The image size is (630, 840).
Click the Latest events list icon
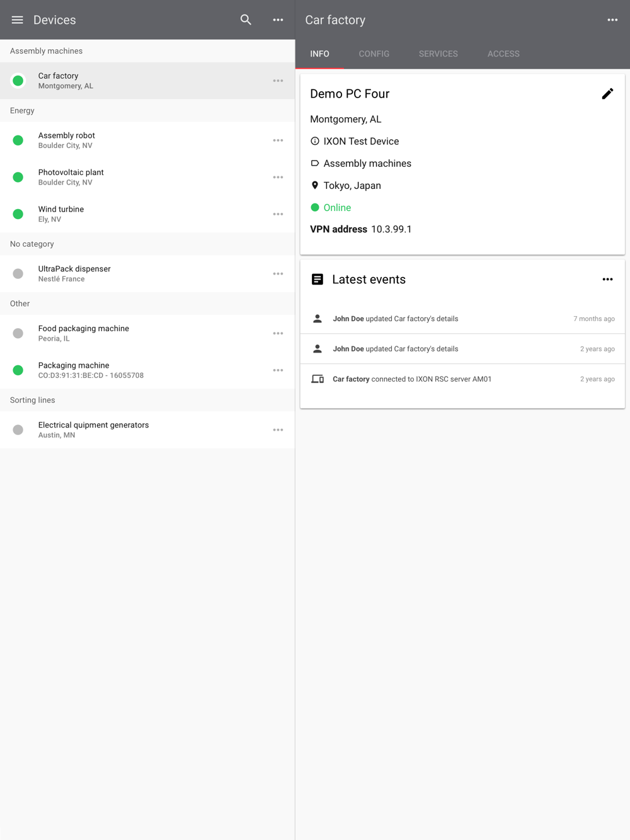[x=318, y=280]
